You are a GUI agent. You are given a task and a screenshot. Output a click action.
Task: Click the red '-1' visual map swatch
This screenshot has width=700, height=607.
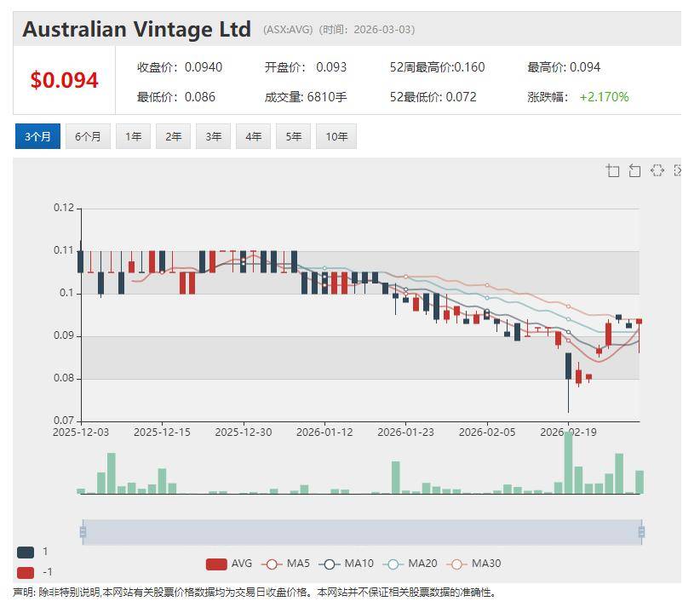26,572
